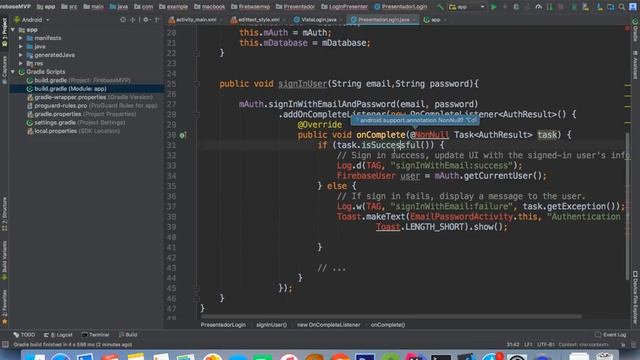
Task: Fold the signInUser method at line 25
Action: click(196, 84)
